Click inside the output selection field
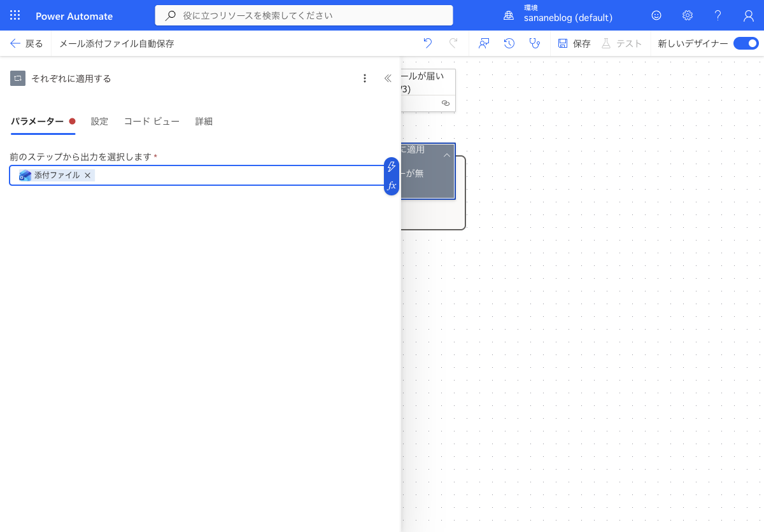The image size is (764, 532). (x=197, y=175)
